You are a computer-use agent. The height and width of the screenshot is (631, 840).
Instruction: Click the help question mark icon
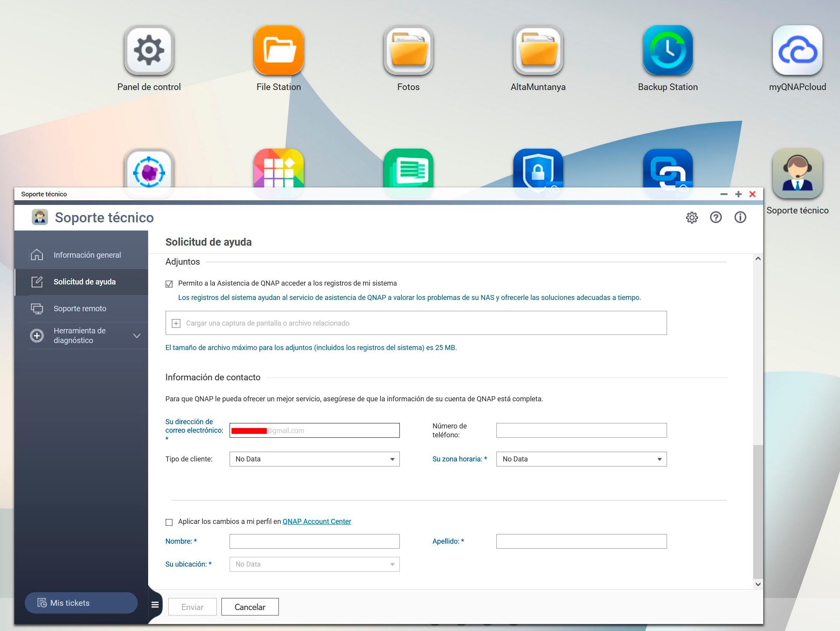[716, 217]
